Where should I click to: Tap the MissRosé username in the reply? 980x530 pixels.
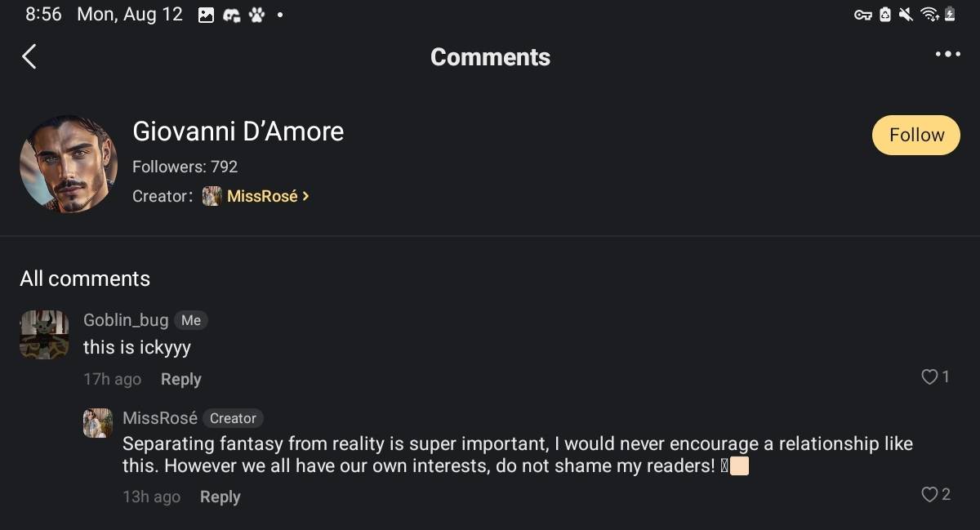click(160, 418)
